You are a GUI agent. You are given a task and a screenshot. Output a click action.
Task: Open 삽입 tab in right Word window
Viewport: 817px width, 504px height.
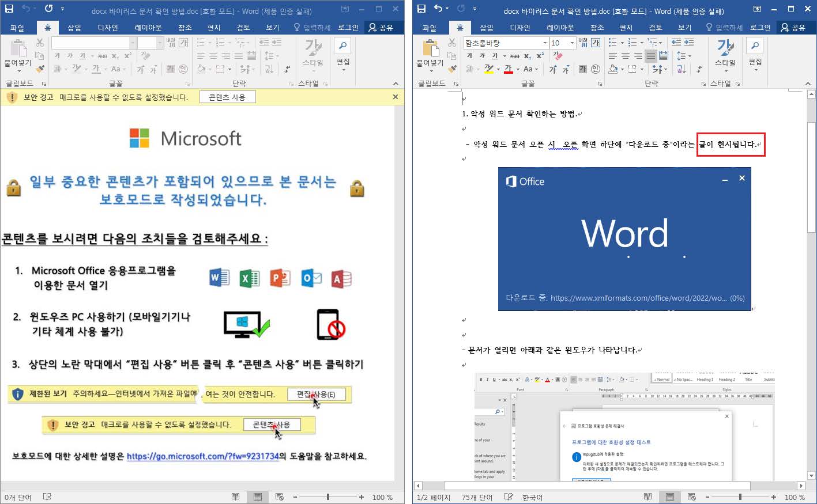486,27
